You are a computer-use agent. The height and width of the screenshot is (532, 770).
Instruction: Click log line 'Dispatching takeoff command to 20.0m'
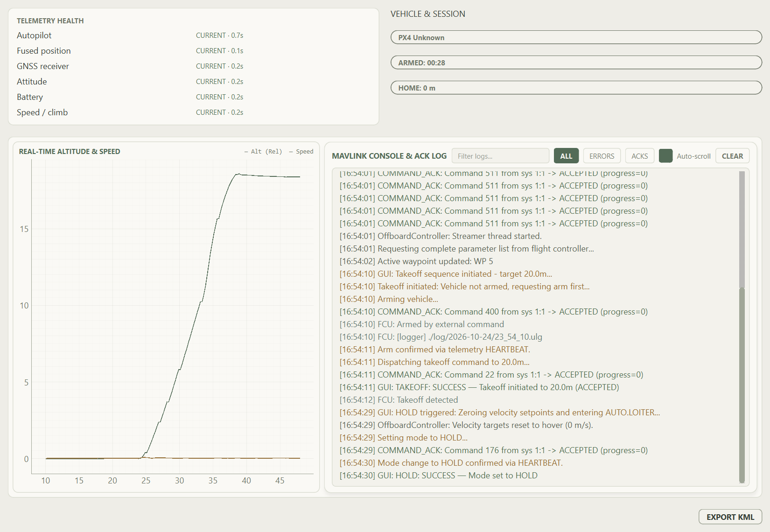point(434,362)
